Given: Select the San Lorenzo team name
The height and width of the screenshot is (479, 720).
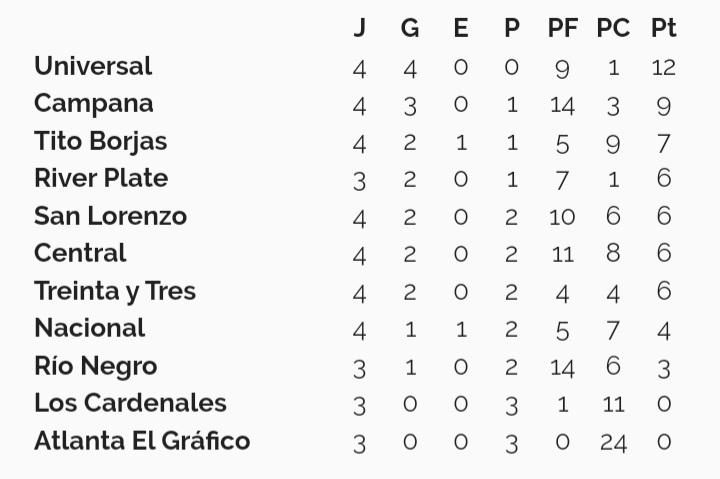Looking at the screenshot, I should point(110,216).
